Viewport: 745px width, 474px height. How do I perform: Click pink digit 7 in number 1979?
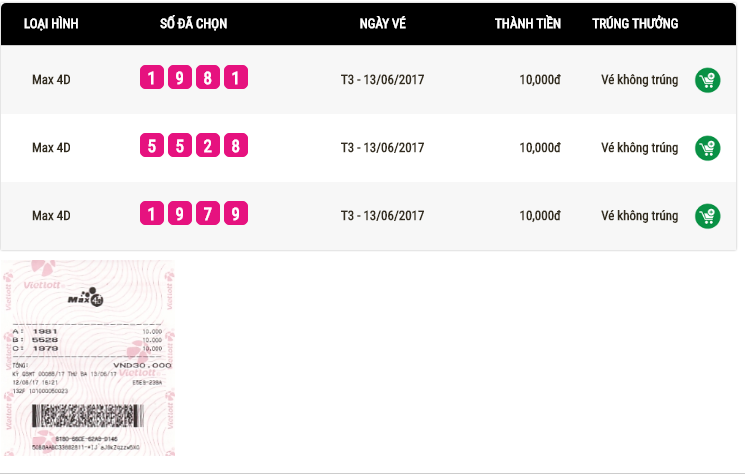pyautogui.click(x=208, y=213)
